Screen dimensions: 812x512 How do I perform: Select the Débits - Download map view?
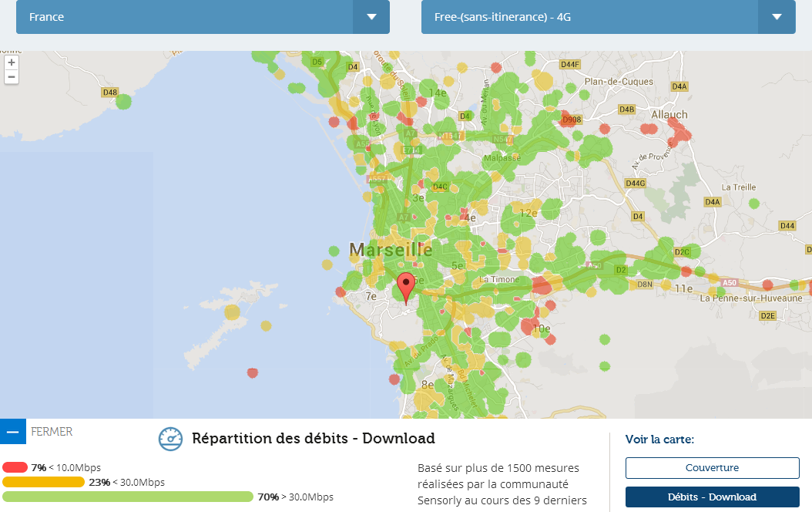[x=712, y=497]
